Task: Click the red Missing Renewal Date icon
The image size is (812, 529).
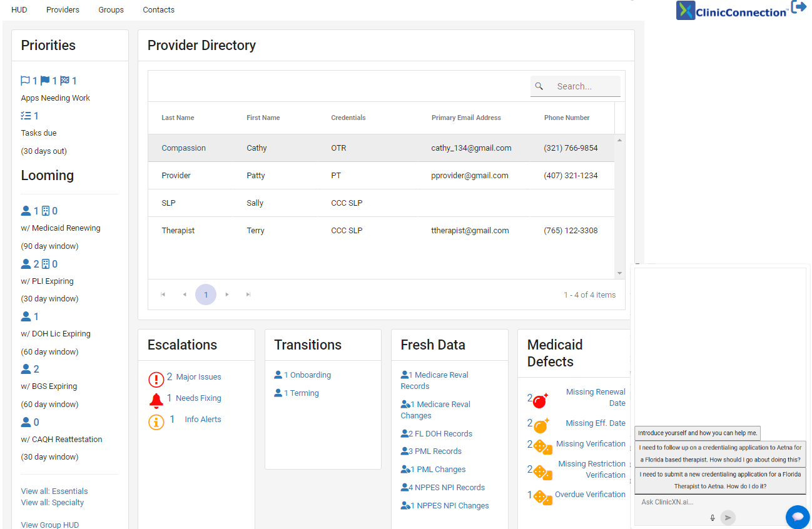Action: coord(540,399)
